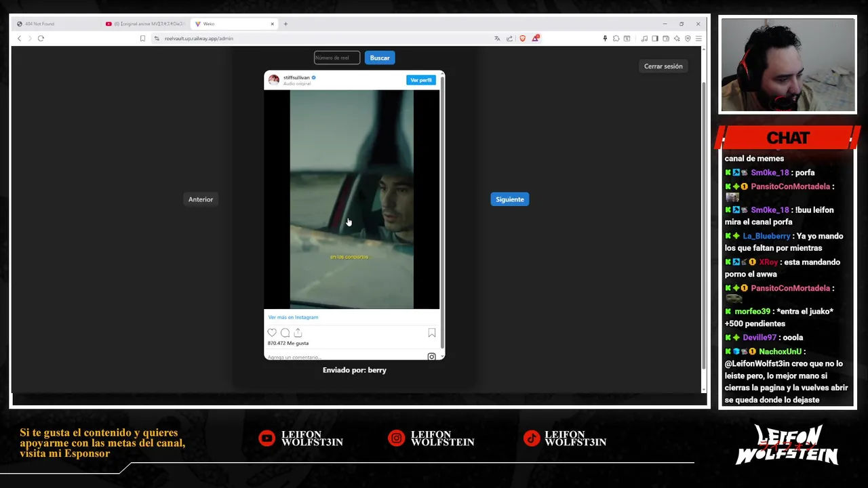This screenshot has height=488, width=868.
Task: Reload the page with the refresh icon
Action: 41,39
